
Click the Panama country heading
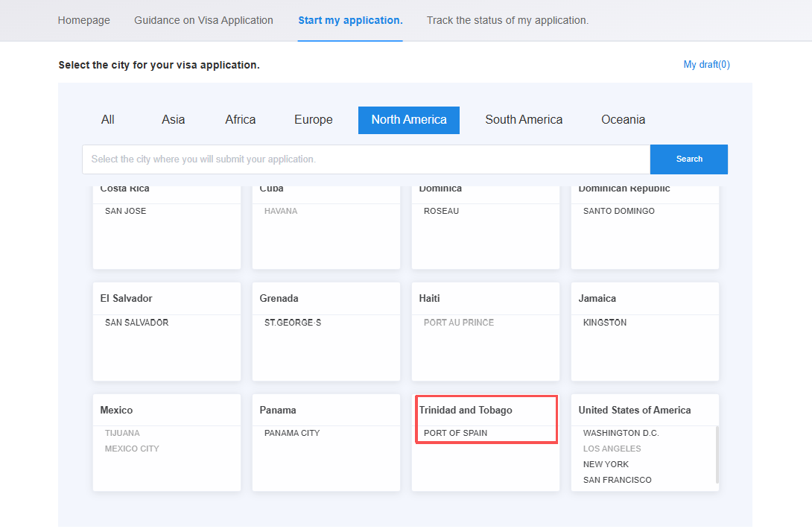(x=278, y=411)
